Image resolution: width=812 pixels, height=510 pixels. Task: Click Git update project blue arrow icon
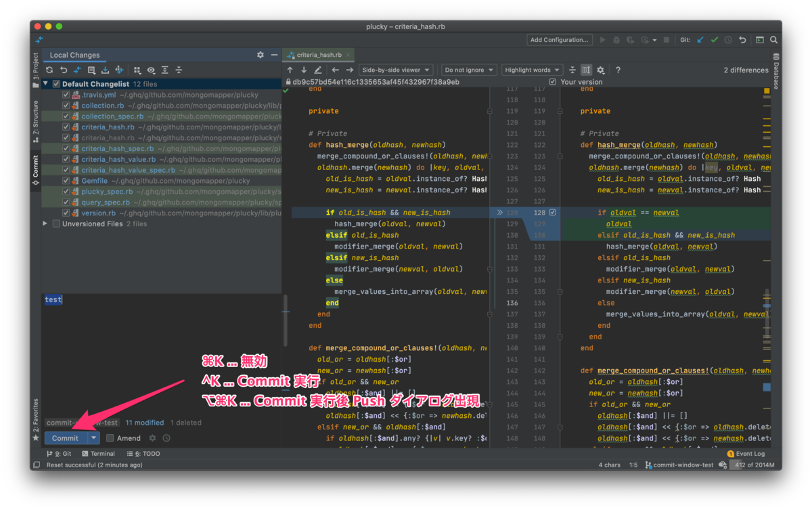tap(700, 40)
